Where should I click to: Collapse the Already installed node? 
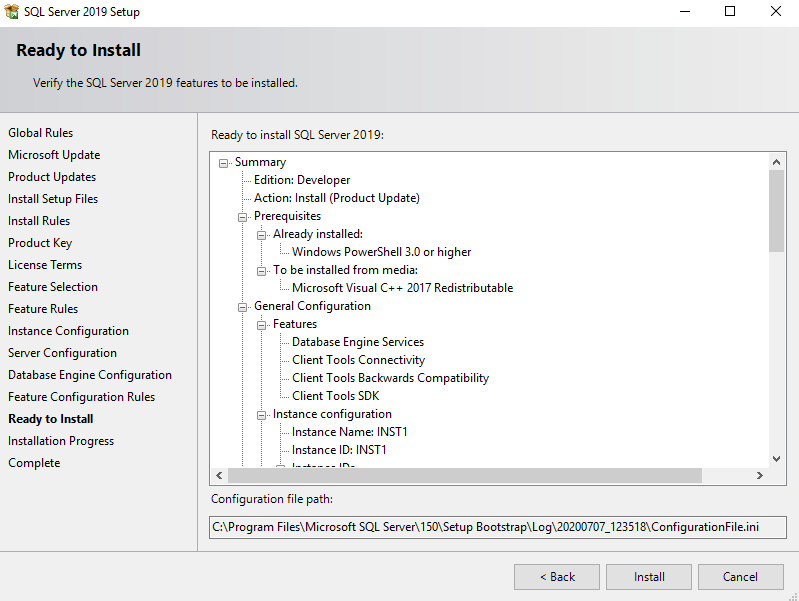pyautogui.click(x=262, y=234)
